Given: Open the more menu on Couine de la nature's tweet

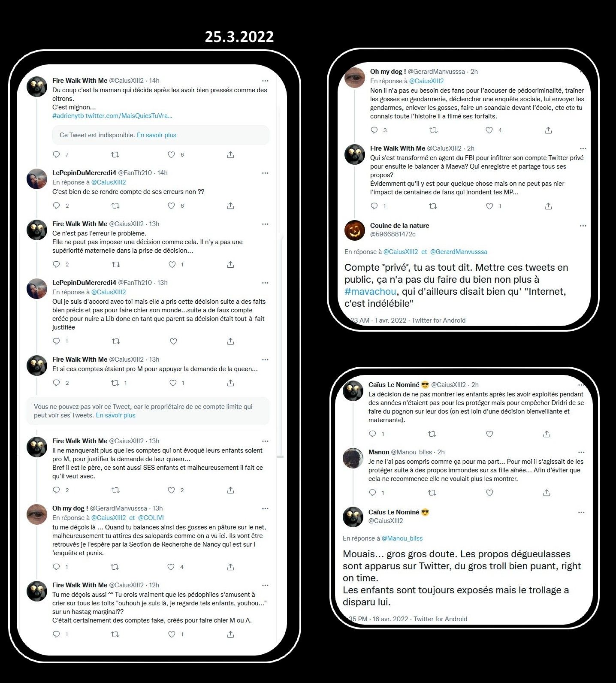Looking at the screenshot, I should pyautogui.click(x=583, y=226).
